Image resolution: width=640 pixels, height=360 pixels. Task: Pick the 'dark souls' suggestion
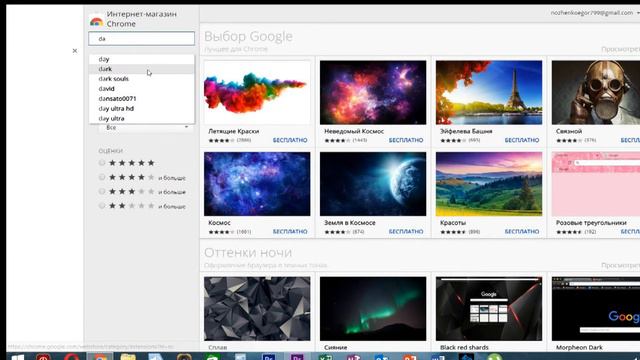pyautogui.click(x=142, y=79)
